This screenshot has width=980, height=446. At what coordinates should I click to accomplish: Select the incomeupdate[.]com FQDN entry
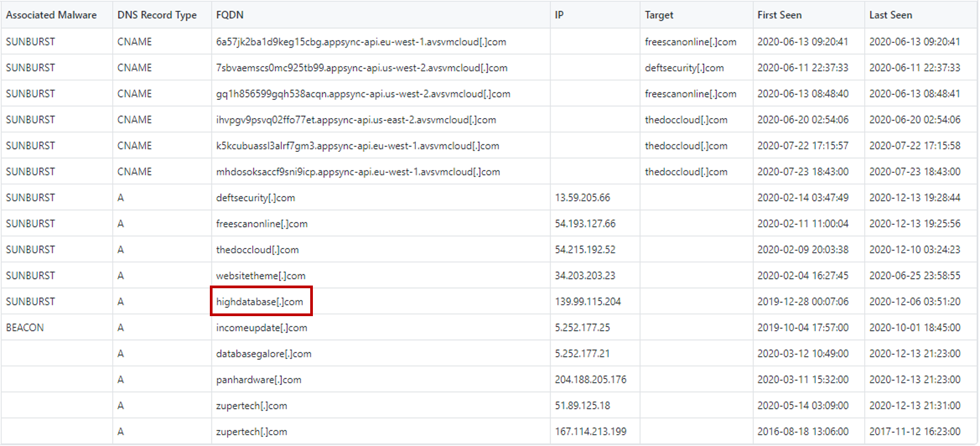[x=261, y=328]
